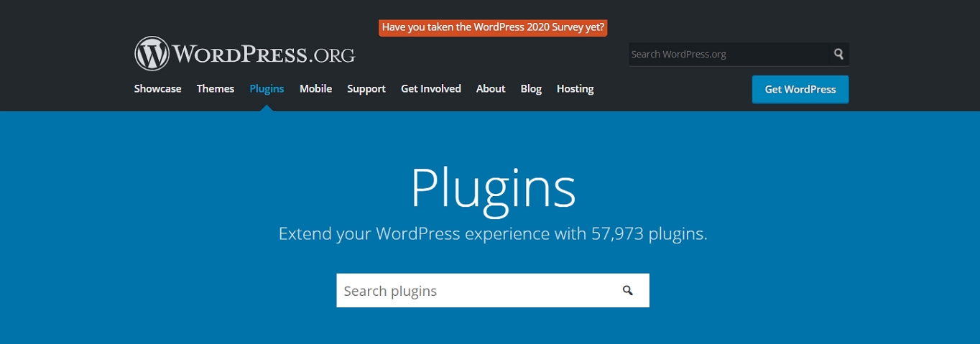Navigate to the About page
The width and height of the screenshot is (980, 344).
click(x=491, y=89)
